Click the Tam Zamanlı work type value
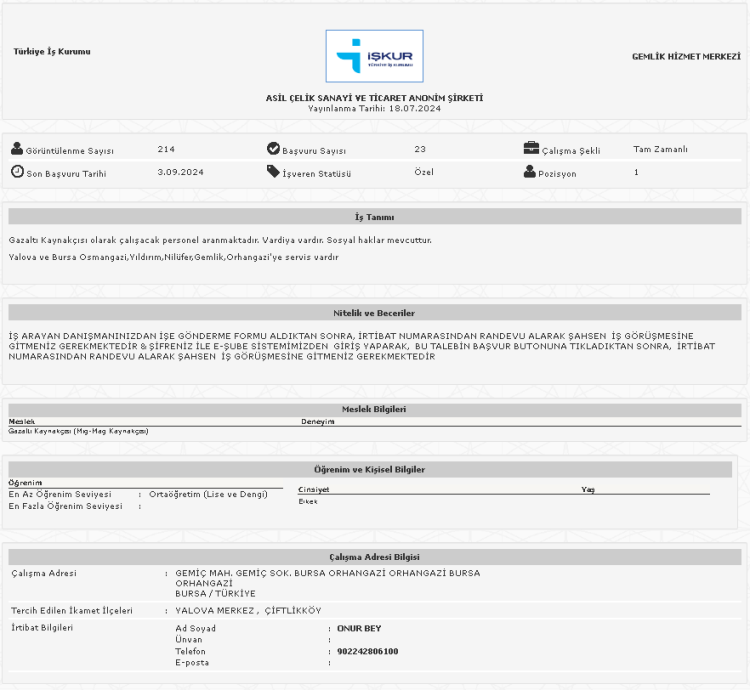Screen dimensions: 750x690 pyautogui.click(x=660, y=149)
